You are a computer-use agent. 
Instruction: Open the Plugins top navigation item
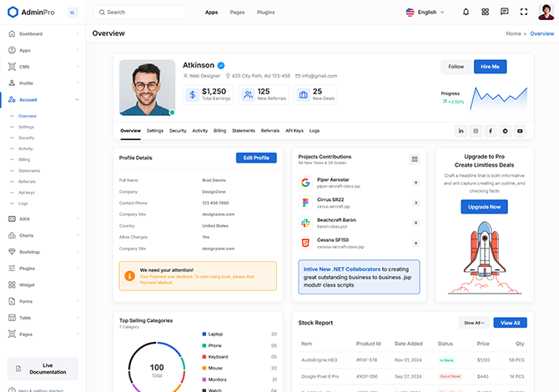pos(265,13)
